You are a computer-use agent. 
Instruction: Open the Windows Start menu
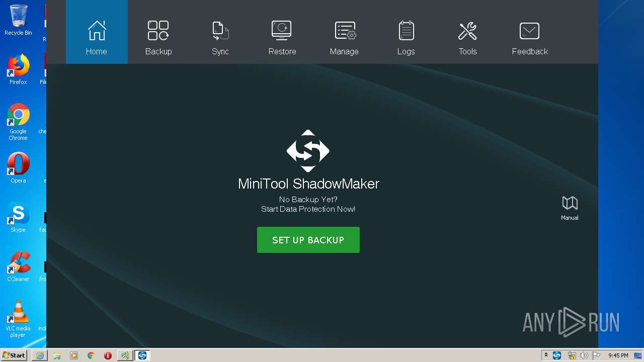(x=14, y=355)
